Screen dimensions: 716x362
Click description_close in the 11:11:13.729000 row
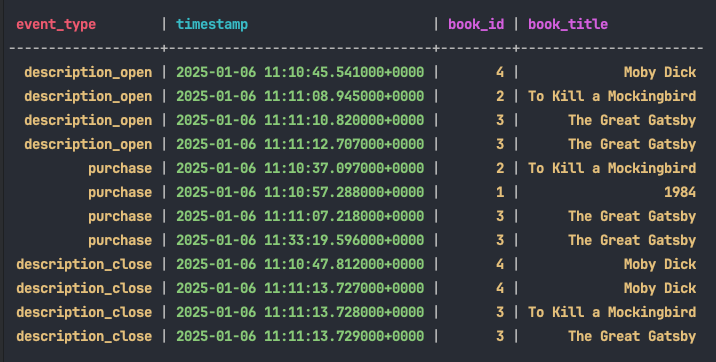[84, 336]
